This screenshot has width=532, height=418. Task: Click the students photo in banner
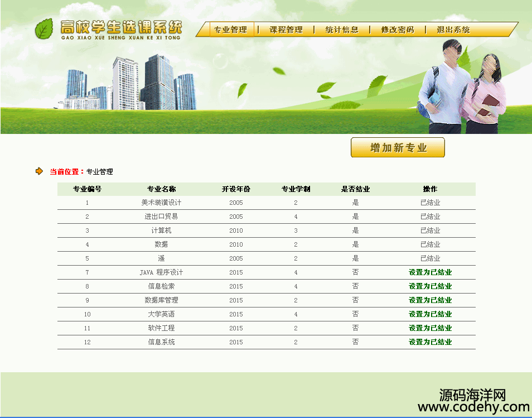tap(461, 87)
